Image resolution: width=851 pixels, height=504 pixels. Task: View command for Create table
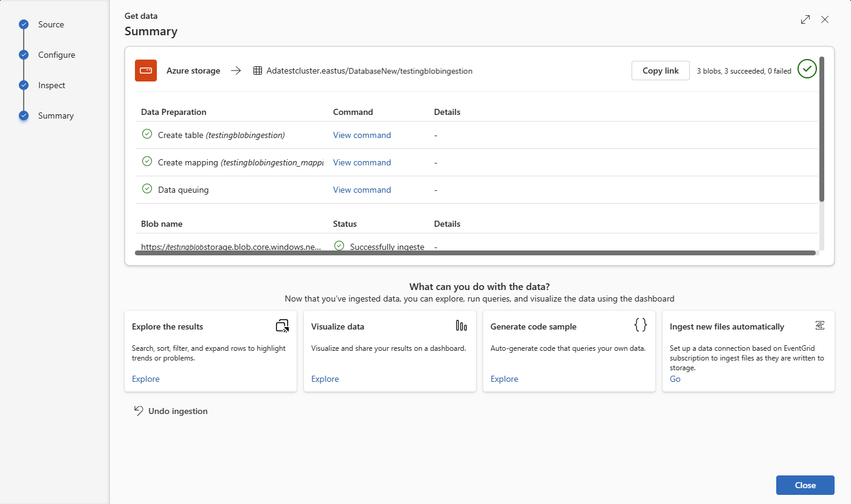(x=362, y=135)
